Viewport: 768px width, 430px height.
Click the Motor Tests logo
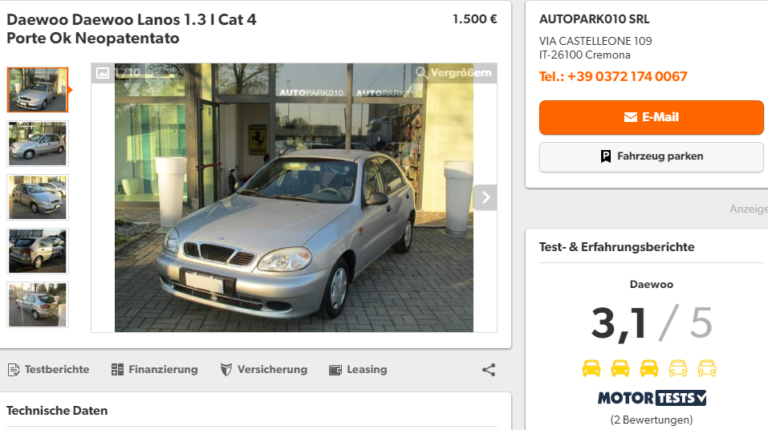[651, 398]
